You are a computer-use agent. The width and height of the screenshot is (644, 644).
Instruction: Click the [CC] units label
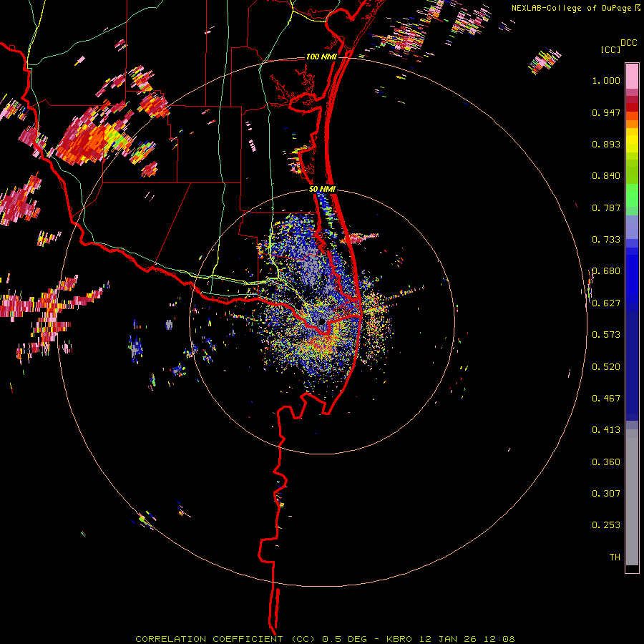[x=611, y=49]
